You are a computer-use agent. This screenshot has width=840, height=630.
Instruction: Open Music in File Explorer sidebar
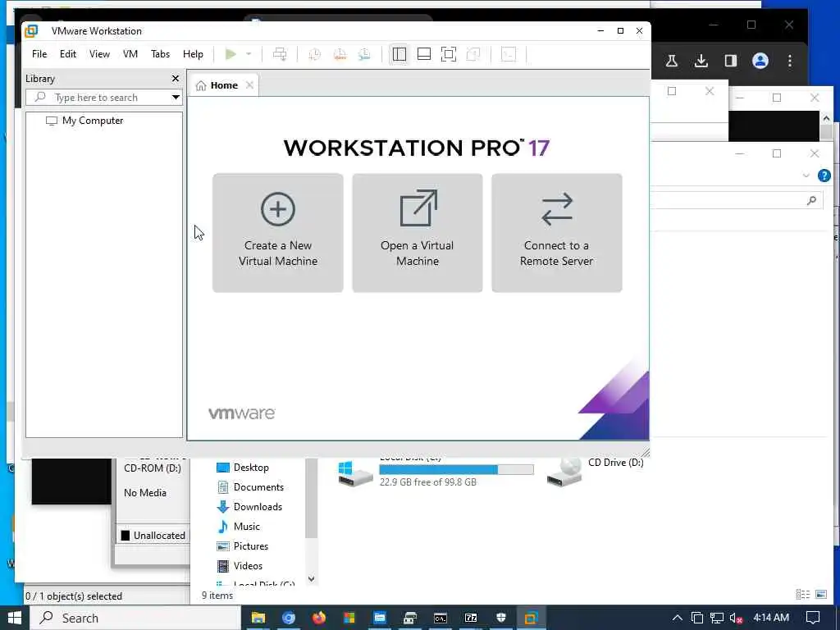click(x=246, y=527)
